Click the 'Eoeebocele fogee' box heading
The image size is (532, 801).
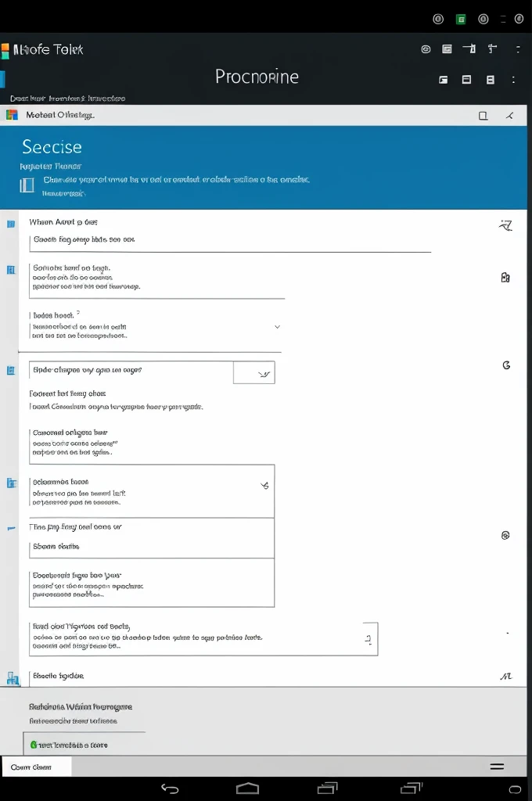pyautogui.click(x=77, y=575)
